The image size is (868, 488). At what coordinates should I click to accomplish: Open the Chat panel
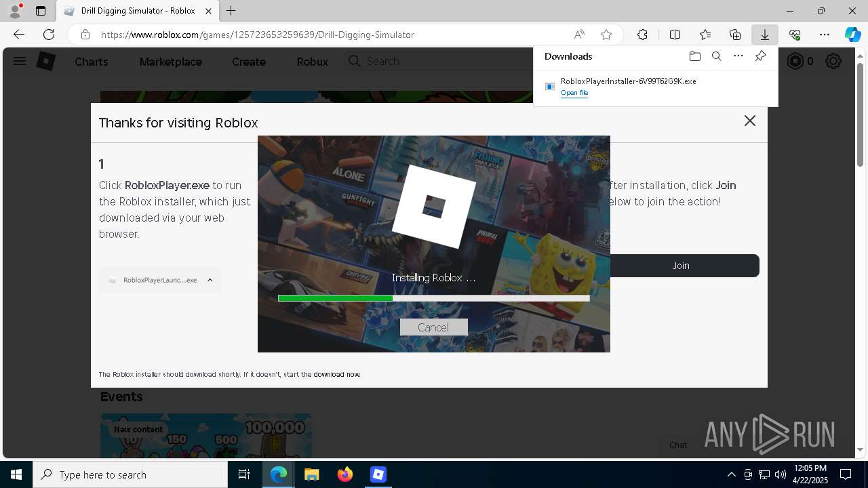click(x=678, y=445)
